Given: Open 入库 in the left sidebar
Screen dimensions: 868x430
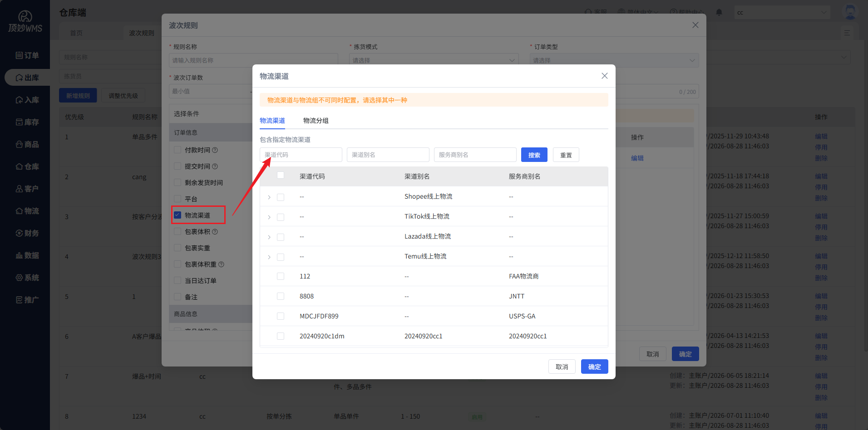Looking at the screenshot, I should (27, 100).
